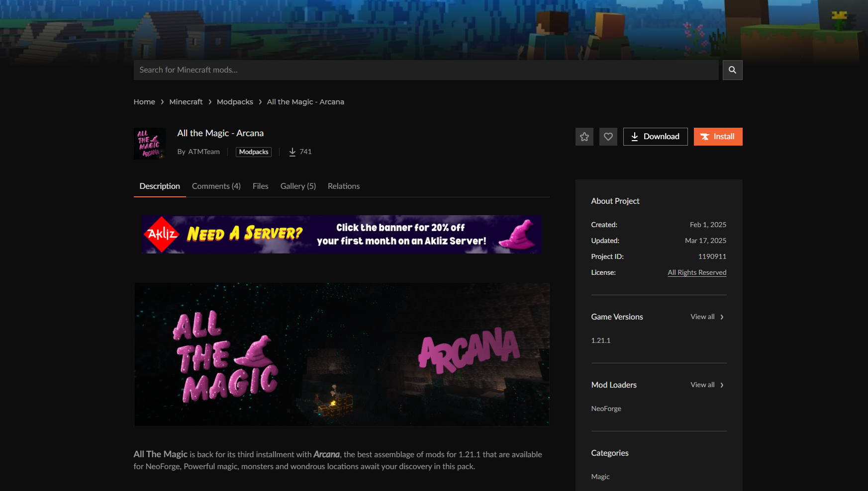Open the ATMTeam author page

tap(204, 152)
